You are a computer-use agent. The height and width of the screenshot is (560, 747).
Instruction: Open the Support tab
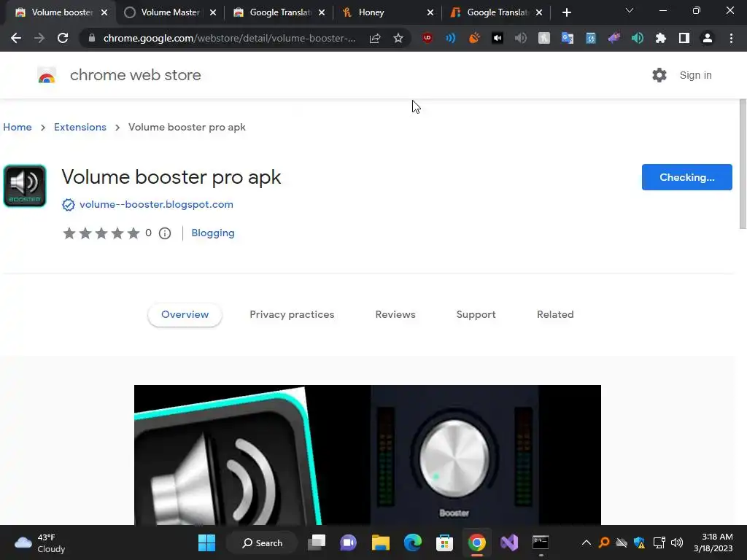[476, 315]
